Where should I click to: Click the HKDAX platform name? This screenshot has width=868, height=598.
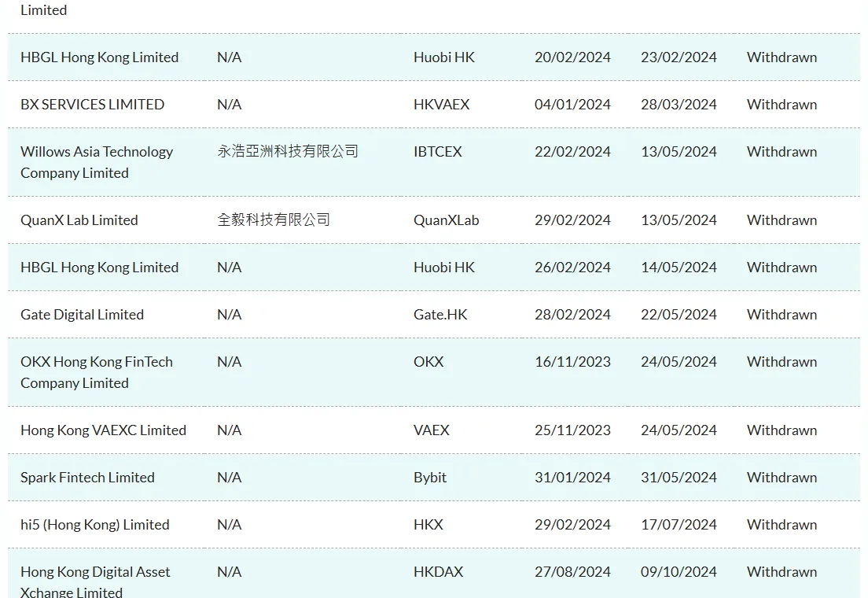[438, 571]
